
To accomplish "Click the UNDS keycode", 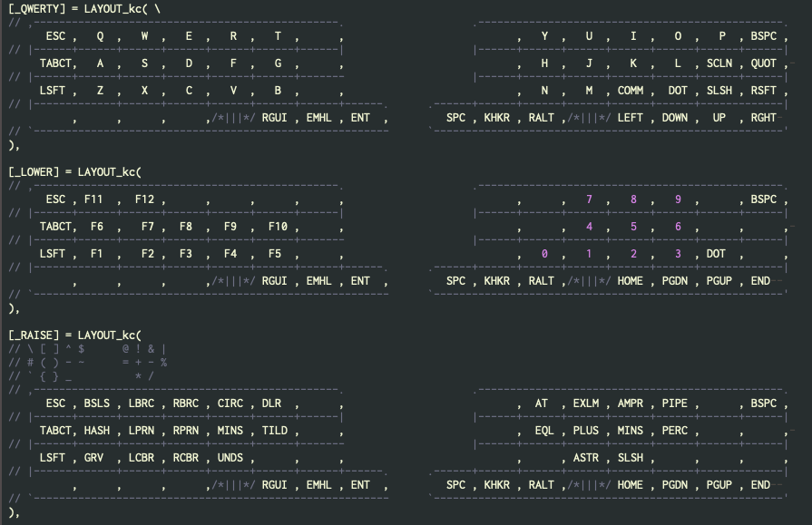I will 230,458.
